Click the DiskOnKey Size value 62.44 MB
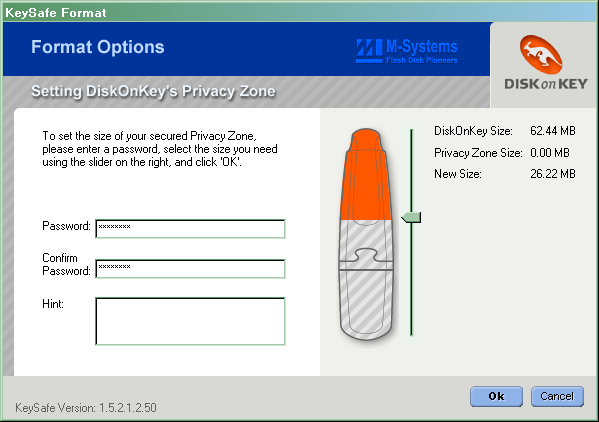 [x=553, y=131]
